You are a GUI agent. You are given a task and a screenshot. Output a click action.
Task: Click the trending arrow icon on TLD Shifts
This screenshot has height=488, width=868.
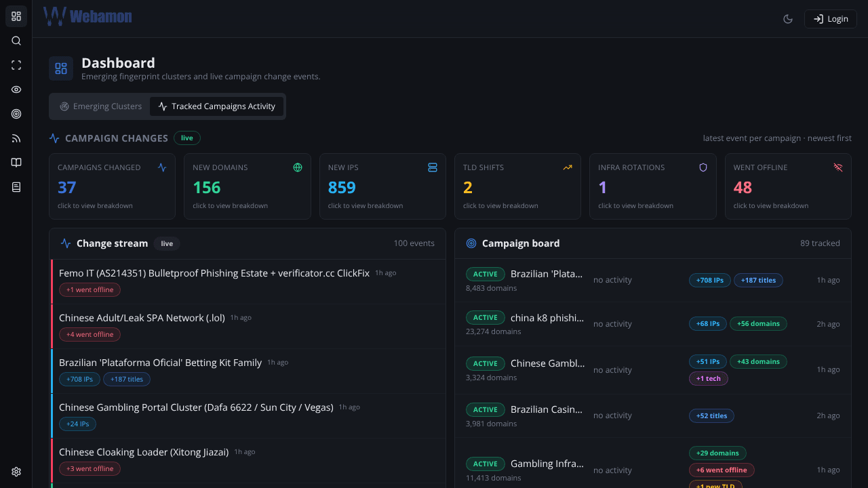tap(568, 167)
